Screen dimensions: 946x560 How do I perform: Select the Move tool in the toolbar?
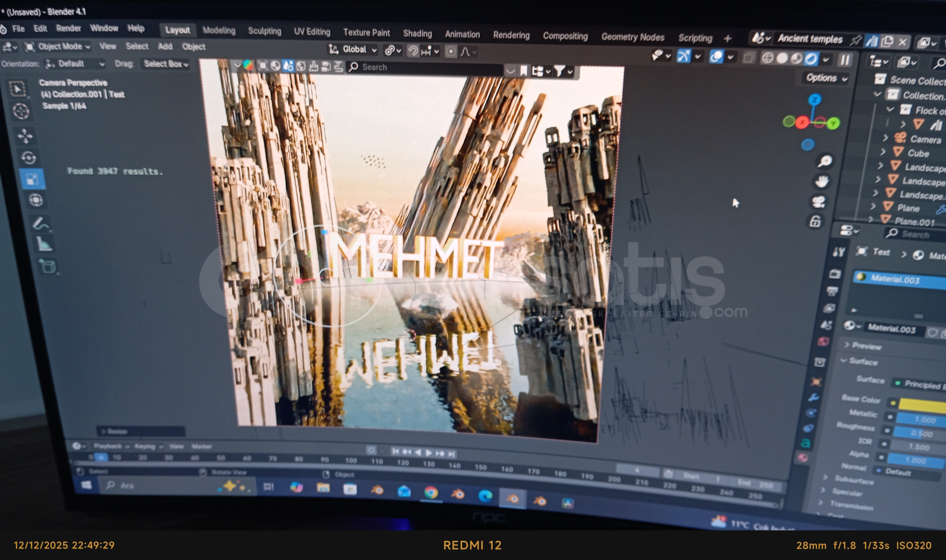click(25, 136)
